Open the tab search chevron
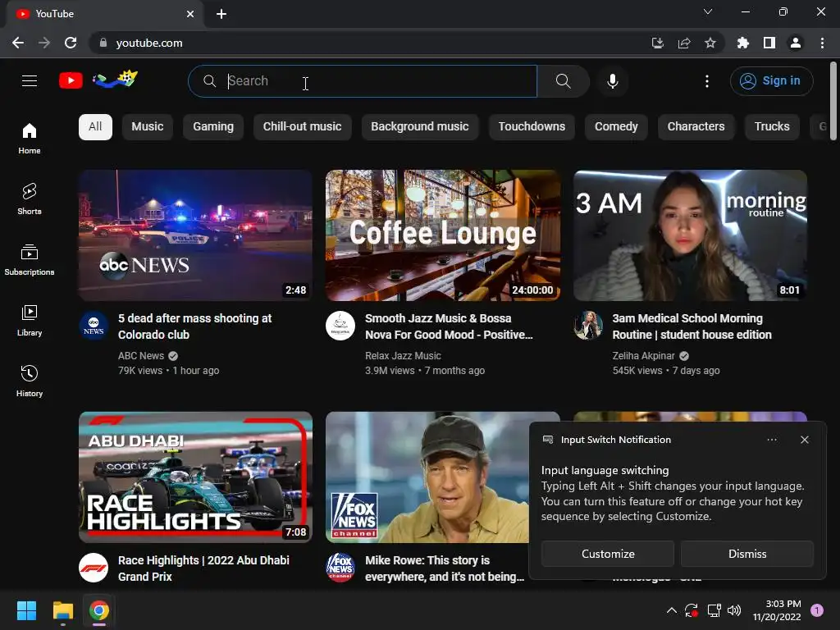840x630 pixels. coord(708,11)
